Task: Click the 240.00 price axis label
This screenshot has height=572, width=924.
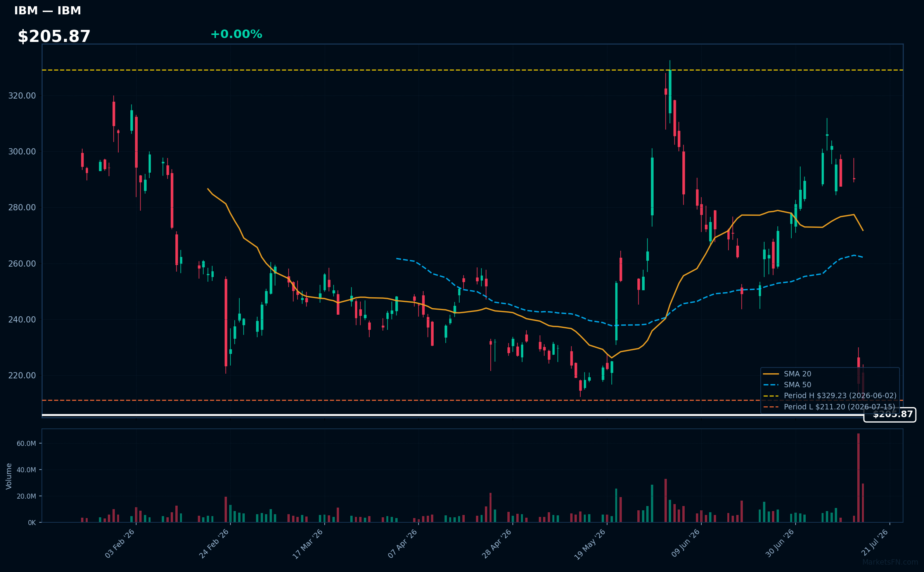Action: pyautogui.click(x=22, y=320)
